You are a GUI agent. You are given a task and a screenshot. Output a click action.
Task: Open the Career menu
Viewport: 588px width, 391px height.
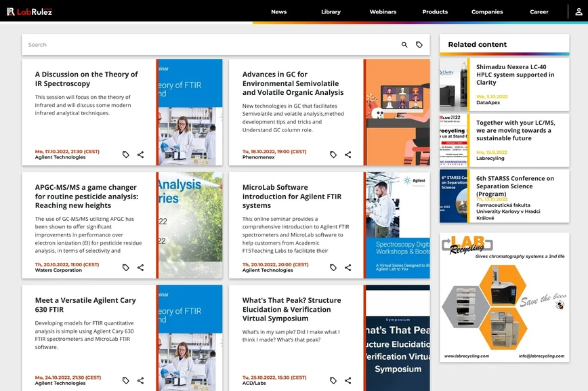[539, 12]
